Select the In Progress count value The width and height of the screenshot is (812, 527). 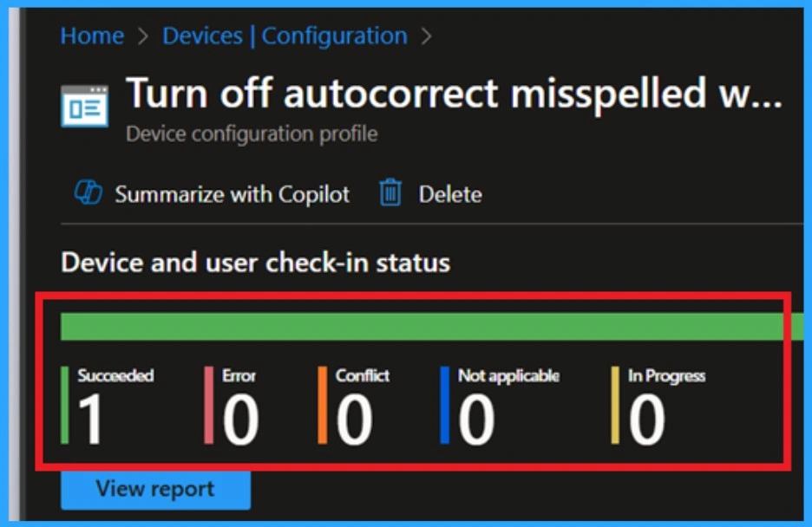click(646, 420)
